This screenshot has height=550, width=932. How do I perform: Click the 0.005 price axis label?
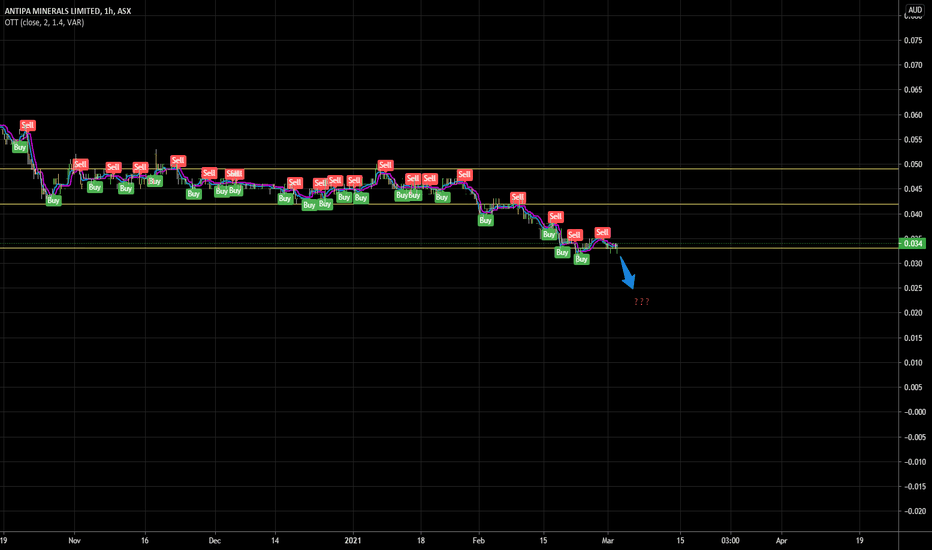pyautogui.click(x=913, y=387)
